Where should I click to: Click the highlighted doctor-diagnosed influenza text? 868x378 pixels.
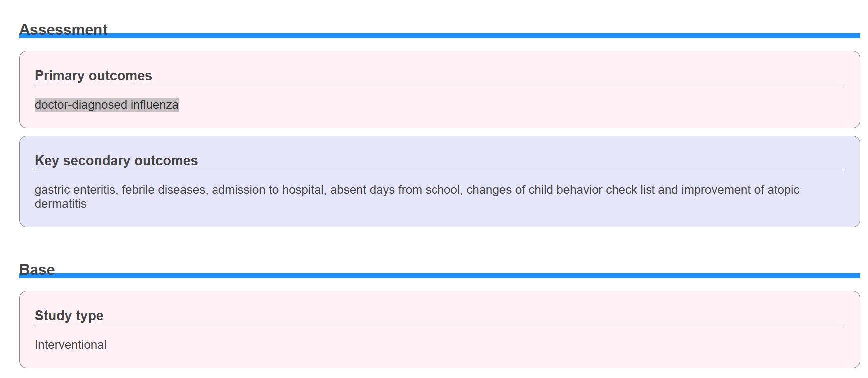[x=106, y=105]
